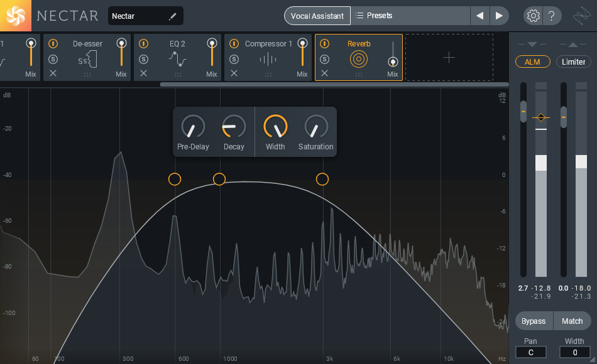Viewport: 597px width, 364px height.
Task: Click the Width knob in the Reverb panel
Action: [x=275, y=127]
